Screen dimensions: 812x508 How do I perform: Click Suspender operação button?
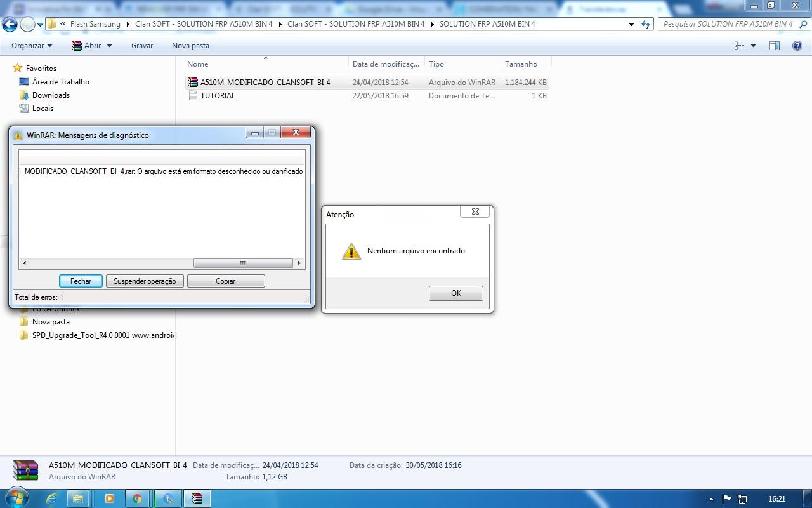coord(145,281)
